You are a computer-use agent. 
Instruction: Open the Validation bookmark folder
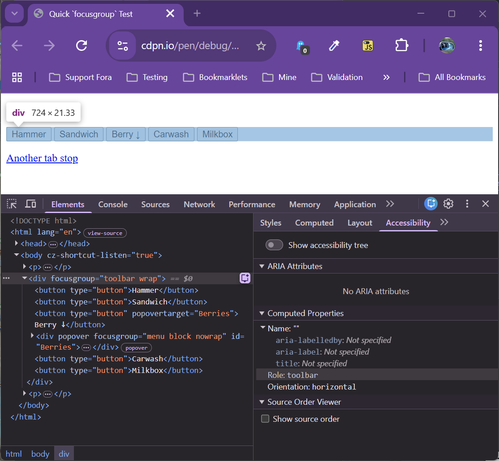click(337, 77)
